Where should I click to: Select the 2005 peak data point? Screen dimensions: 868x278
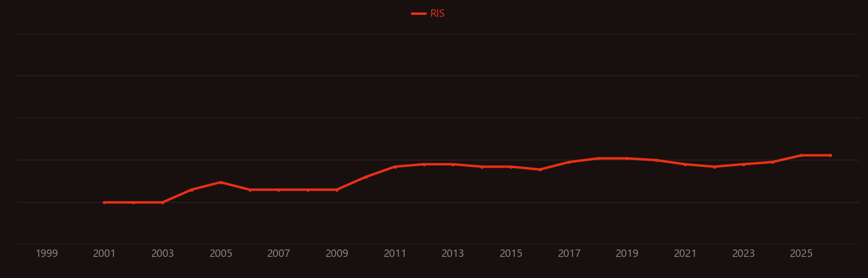[221, 182]
